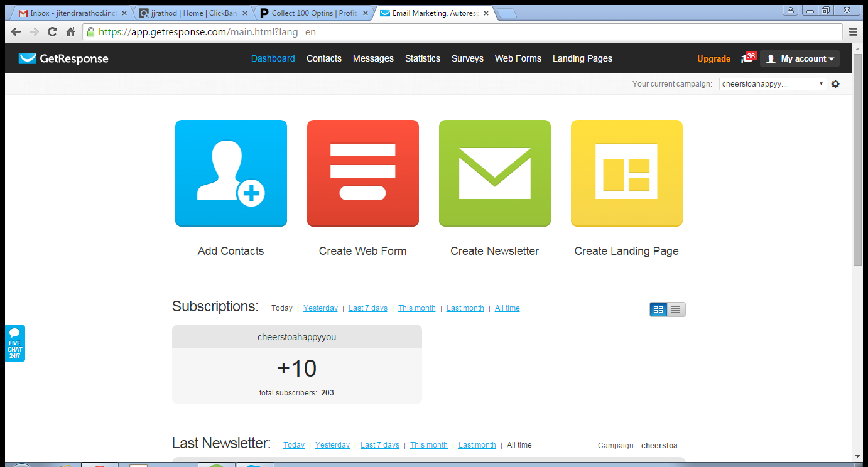This screenshot has width=868, height=467.
Task: Click the page vertical scrollbar thumb
Action: point(858,160)
